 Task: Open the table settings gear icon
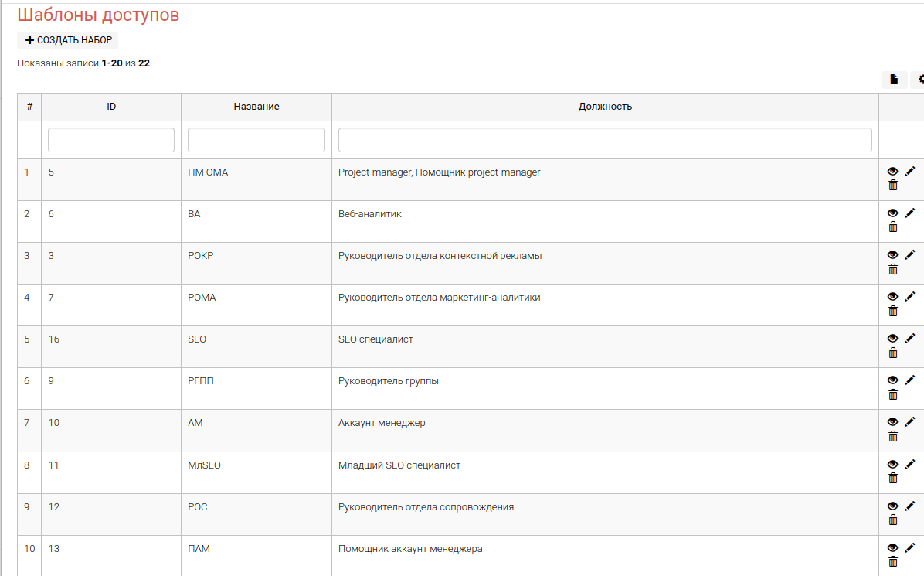point(919,80)
